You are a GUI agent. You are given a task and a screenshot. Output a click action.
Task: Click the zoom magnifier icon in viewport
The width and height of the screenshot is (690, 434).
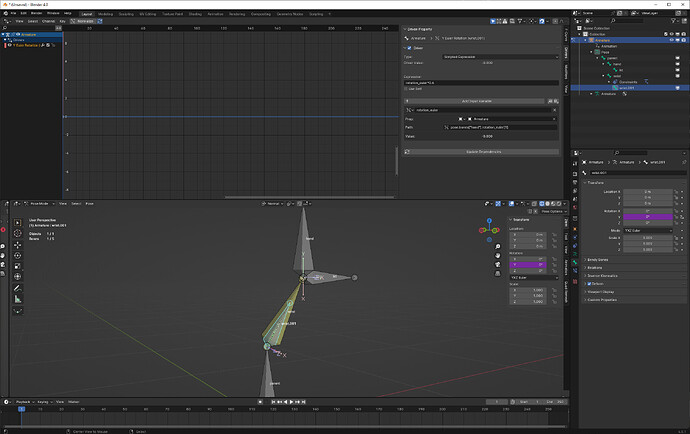[x=498, y=246]
